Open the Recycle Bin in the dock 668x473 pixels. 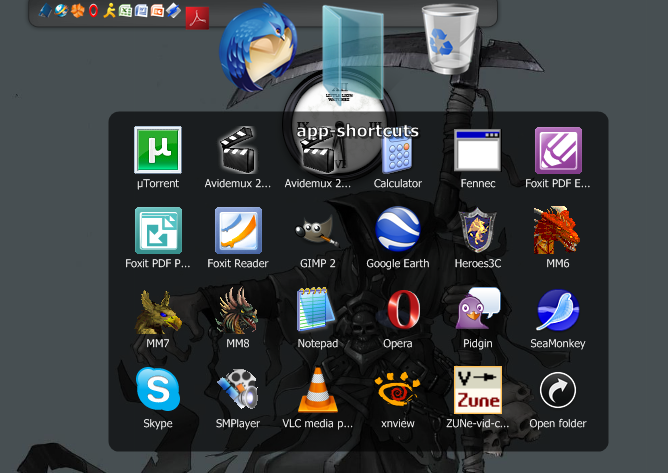point(450,39)
